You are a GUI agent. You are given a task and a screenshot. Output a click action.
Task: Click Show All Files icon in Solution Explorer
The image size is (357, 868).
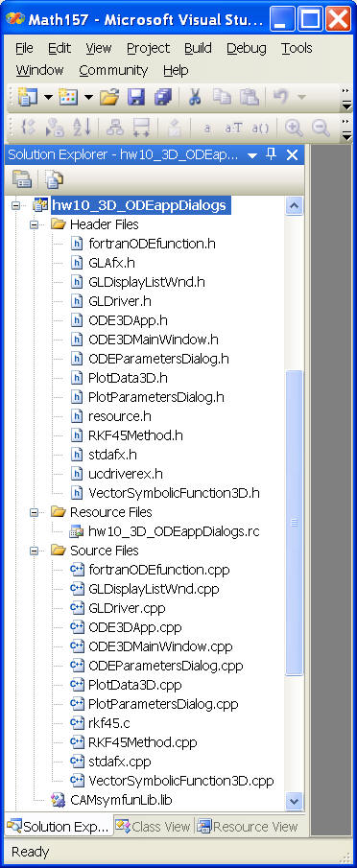click(55, 179)
